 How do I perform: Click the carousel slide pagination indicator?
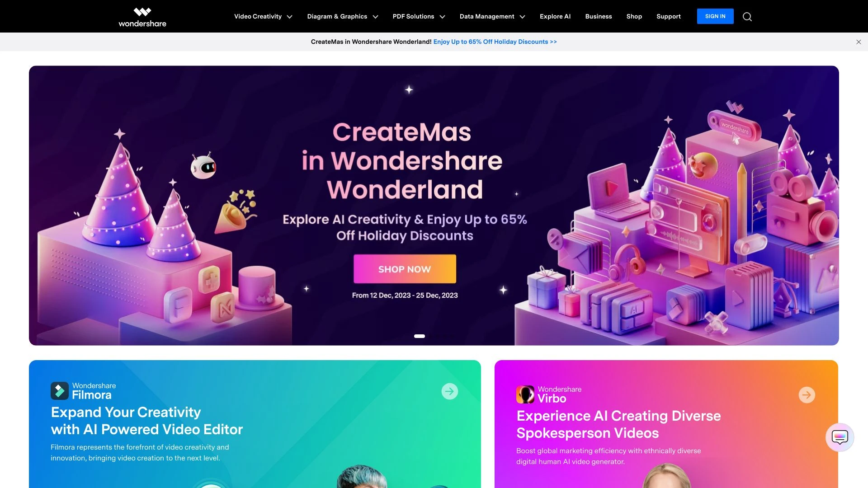(420, 335)
